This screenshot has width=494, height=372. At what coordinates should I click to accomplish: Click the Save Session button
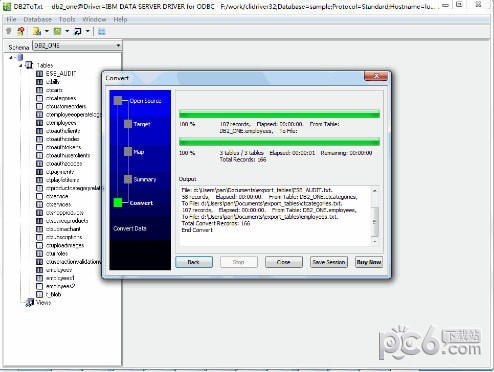(x=329, y=262)
